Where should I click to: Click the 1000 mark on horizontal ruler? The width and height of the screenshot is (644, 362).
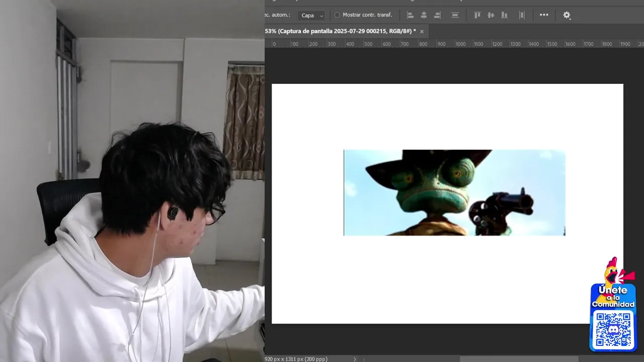[x=460, y=44]
